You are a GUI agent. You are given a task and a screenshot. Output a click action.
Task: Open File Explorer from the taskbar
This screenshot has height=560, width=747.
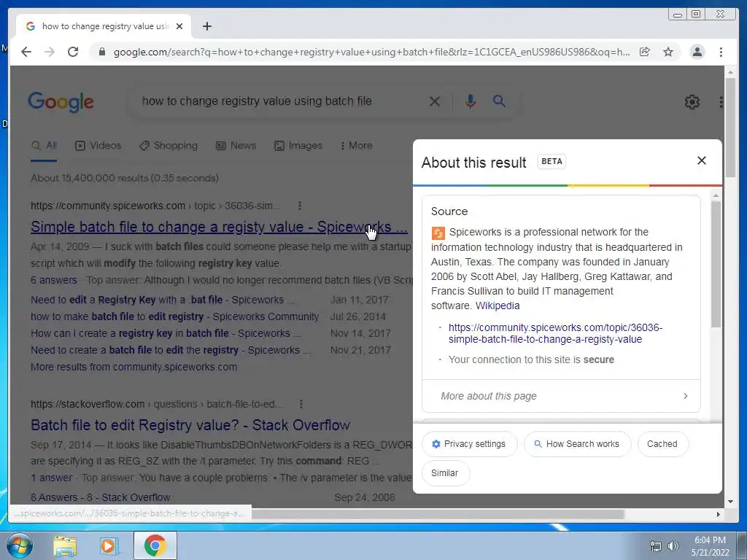click(x=65, y=546)
